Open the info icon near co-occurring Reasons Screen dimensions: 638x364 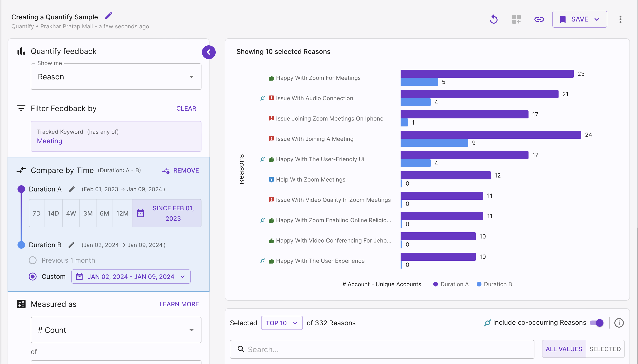619,323
